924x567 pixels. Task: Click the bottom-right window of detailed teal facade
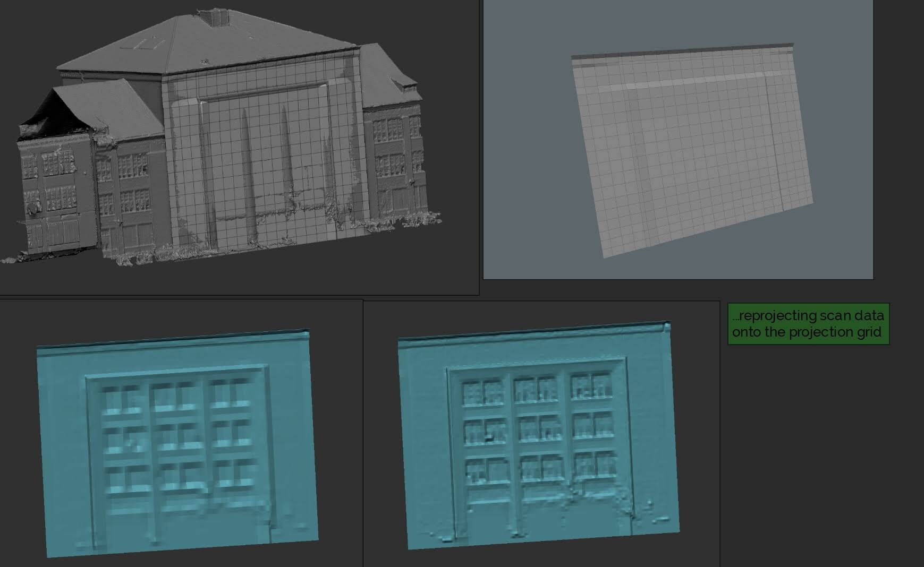coord(594,466)
